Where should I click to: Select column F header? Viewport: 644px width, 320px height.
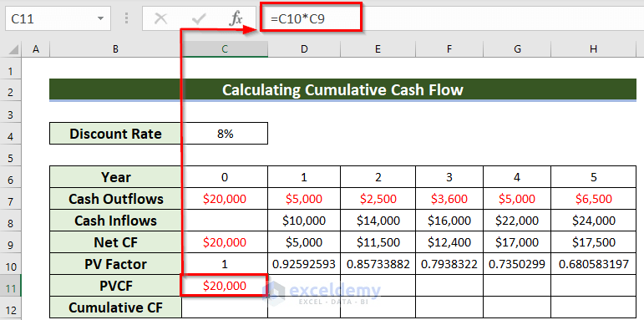449,49
